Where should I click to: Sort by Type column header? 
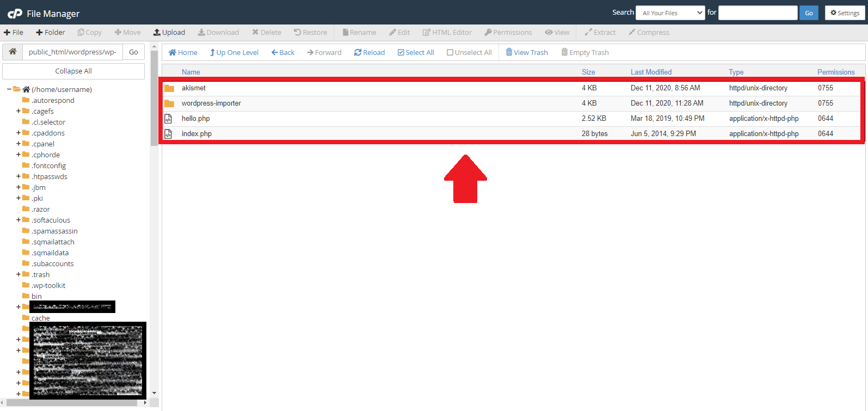tap(736, 72)
